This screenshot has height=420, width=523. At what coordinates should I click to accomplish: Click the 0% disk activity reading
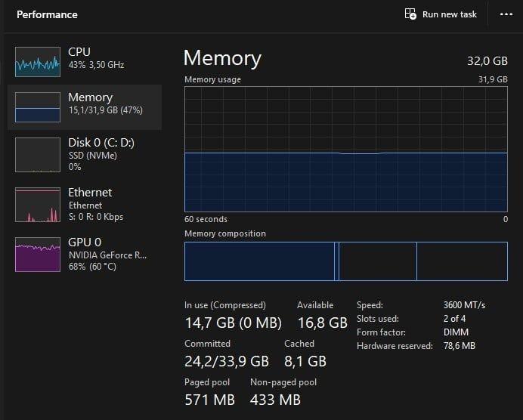click(x=75, y=167)
